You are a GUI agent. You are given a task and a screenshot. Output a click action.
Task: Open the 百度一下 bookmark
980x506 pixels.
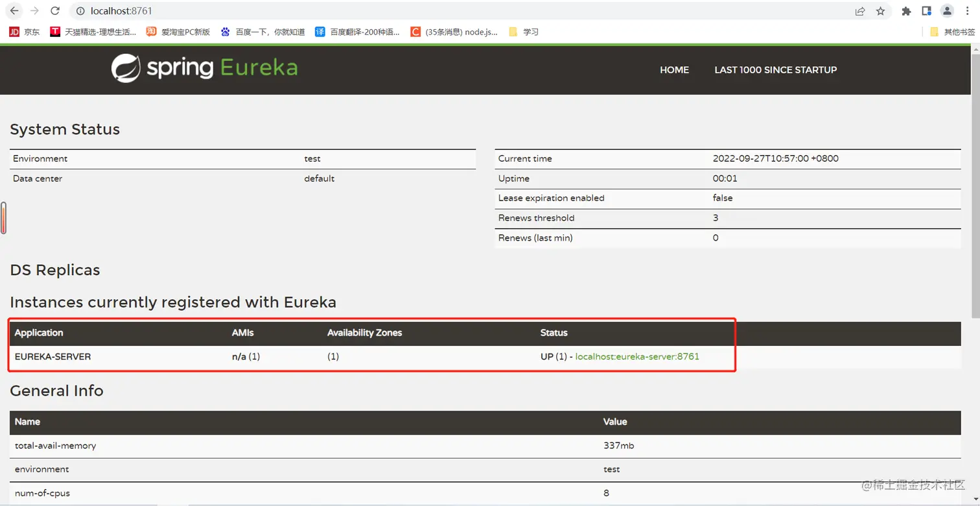(262, 32)
